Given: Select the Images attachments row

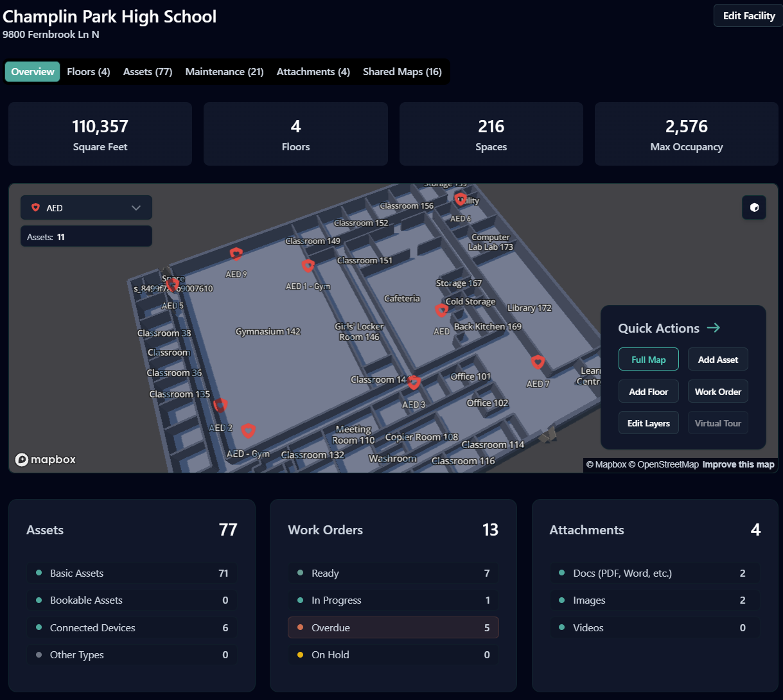Looking at the screenshot, I should pyautogui.click(x=655, y=600).
